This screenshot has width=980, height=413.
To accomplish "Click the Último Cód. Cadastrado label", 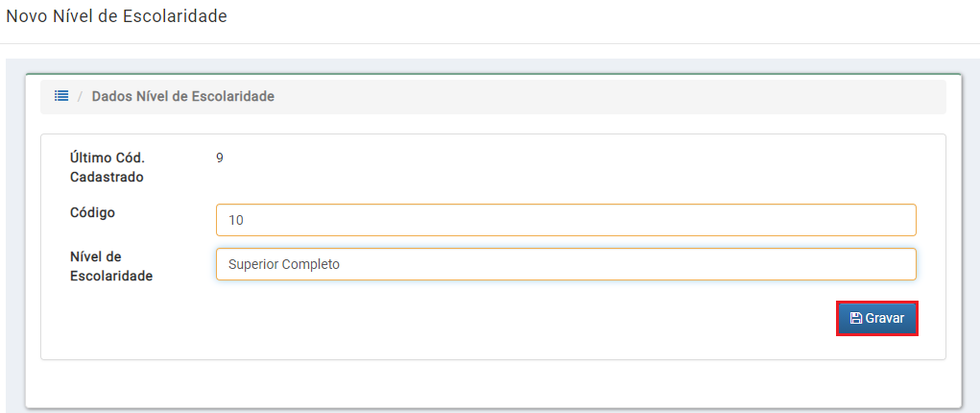I will point(107,168).
